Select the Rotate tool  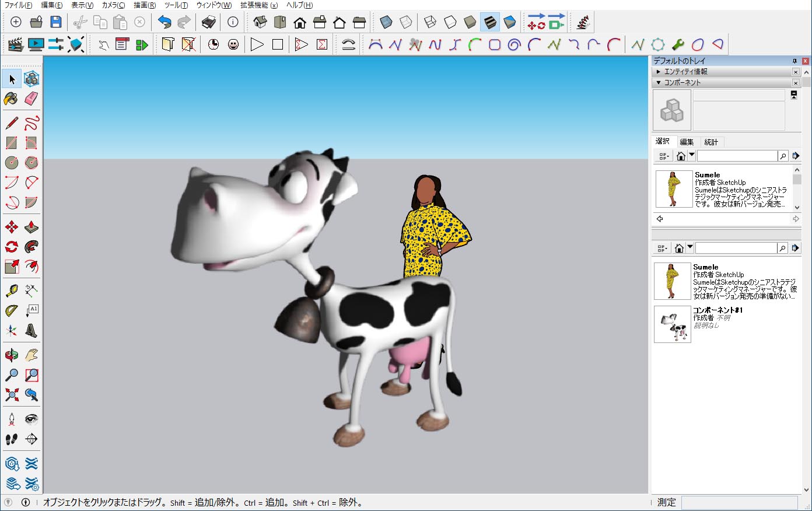pyautogui.click(x=11, y=246)
